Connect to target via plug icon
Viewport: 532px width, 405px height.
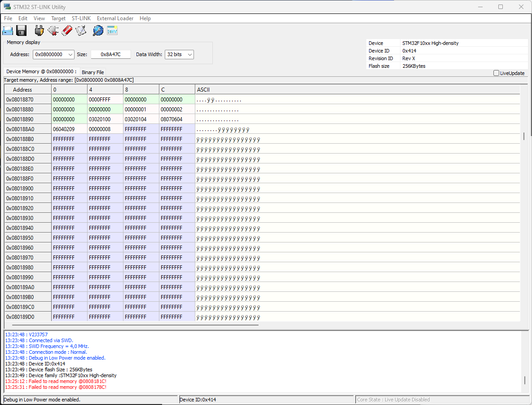pos(40,31)
